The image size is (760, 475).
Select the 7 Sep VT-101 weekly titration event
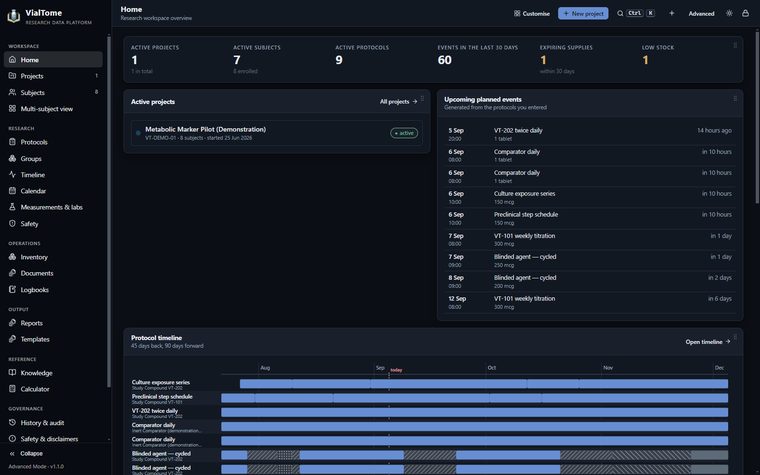(x=590, y=239)
